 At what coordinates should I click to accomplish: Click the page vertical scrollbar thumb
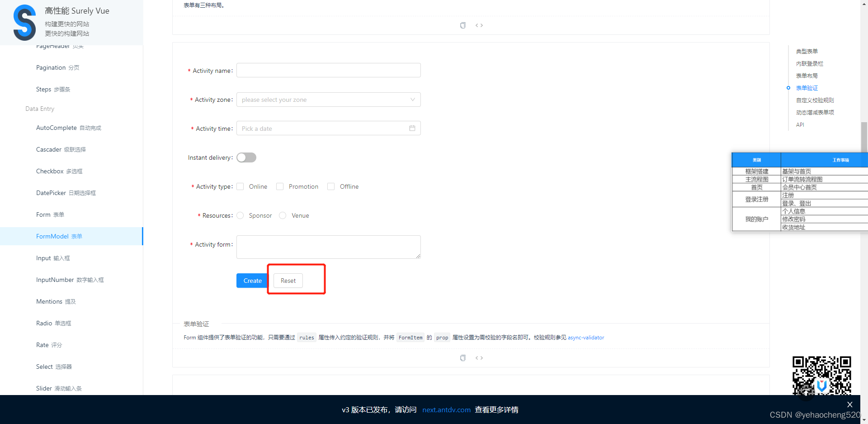[864, 137]
